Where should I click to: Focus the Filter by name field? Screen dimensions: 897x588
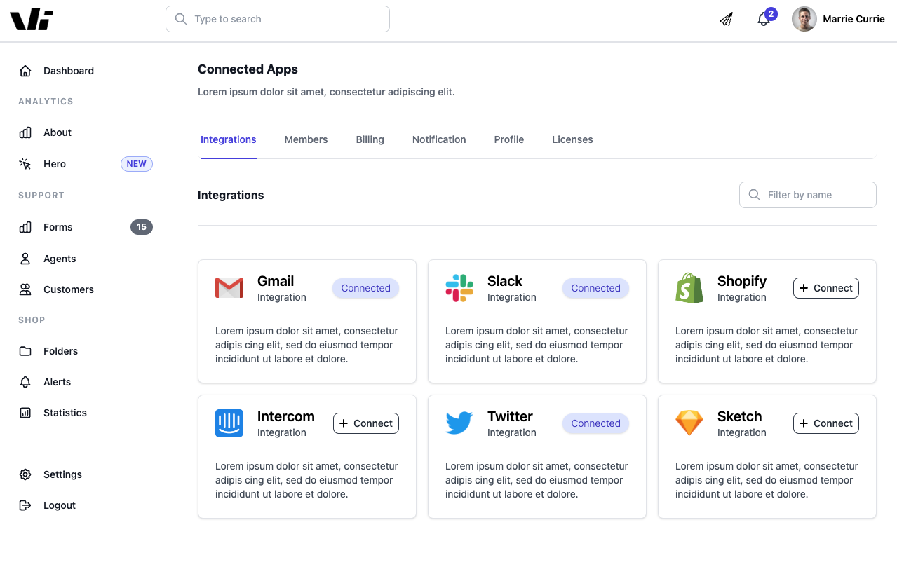[808, 195]
